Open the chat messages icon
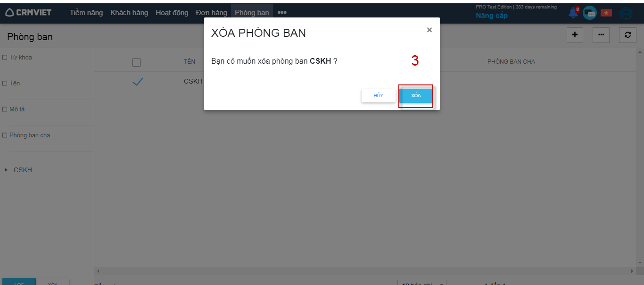 point(589,13)
